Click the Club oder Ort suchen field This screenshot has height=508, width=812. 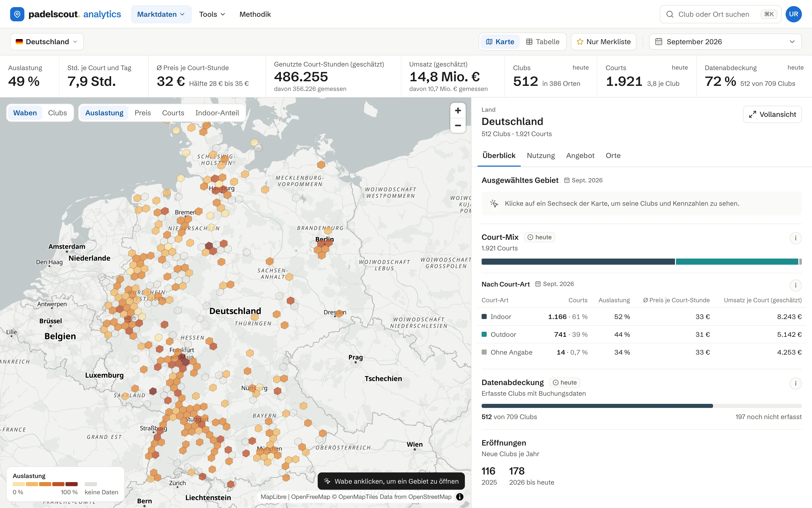[x=720, y=14]
